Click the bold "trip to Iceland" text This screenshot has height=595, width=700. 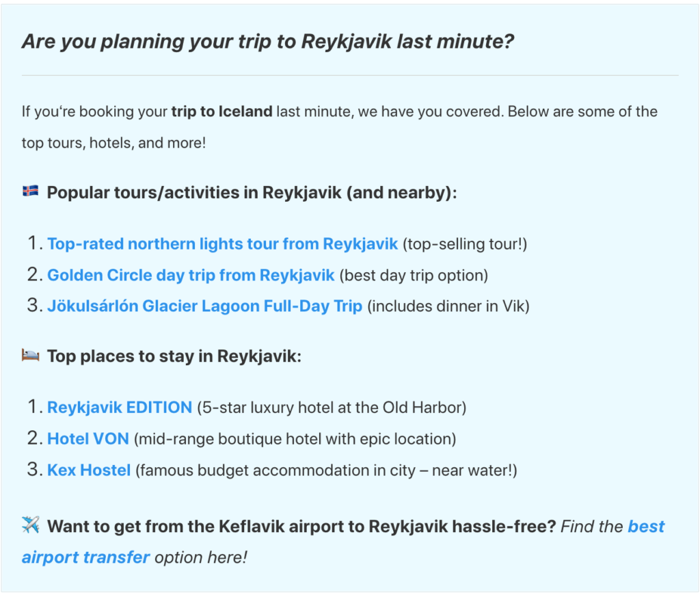(x=221, y=111)
